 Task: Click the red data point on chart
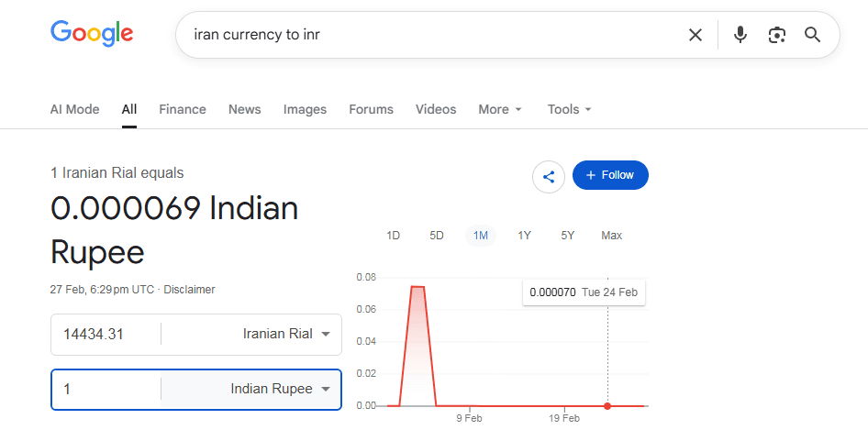coord(607,405)
